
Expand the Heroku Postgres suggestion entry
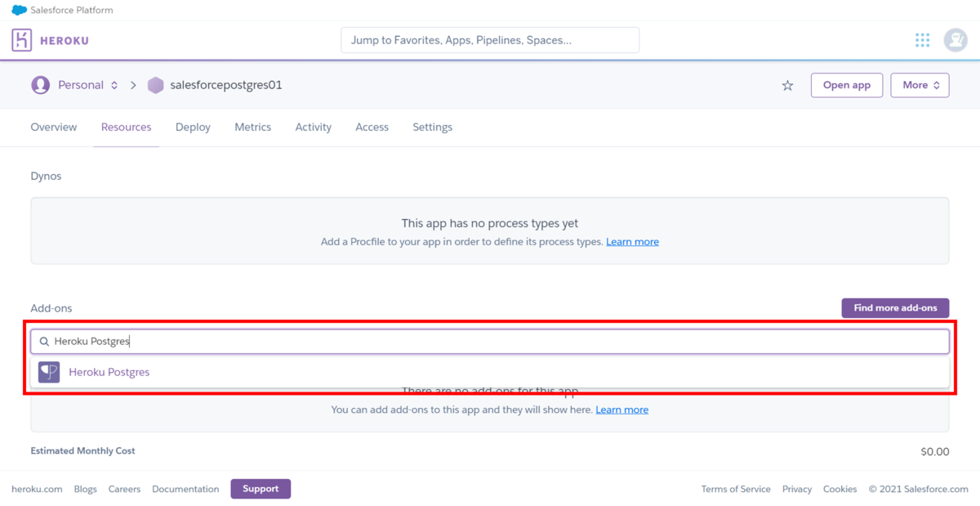tap(109, 371)
